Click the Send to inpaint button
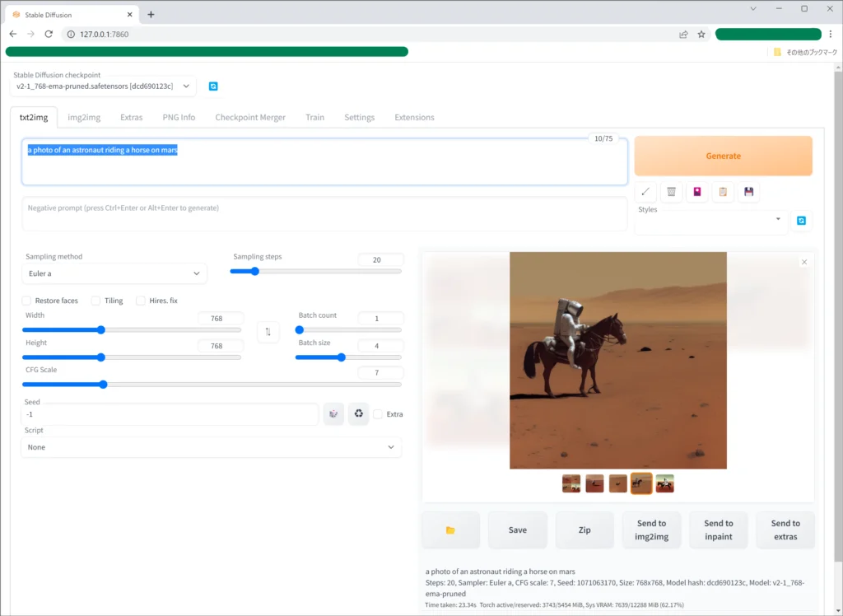Viewport: 843px width, 616px height. (718, 530)
